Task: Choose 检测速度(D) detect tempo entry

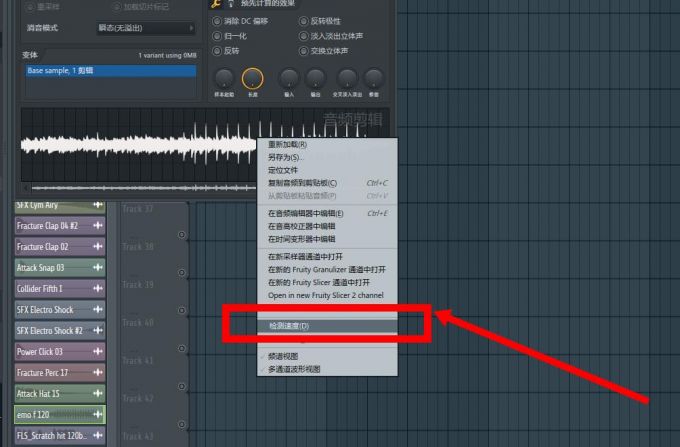Action: coord(327,326)
